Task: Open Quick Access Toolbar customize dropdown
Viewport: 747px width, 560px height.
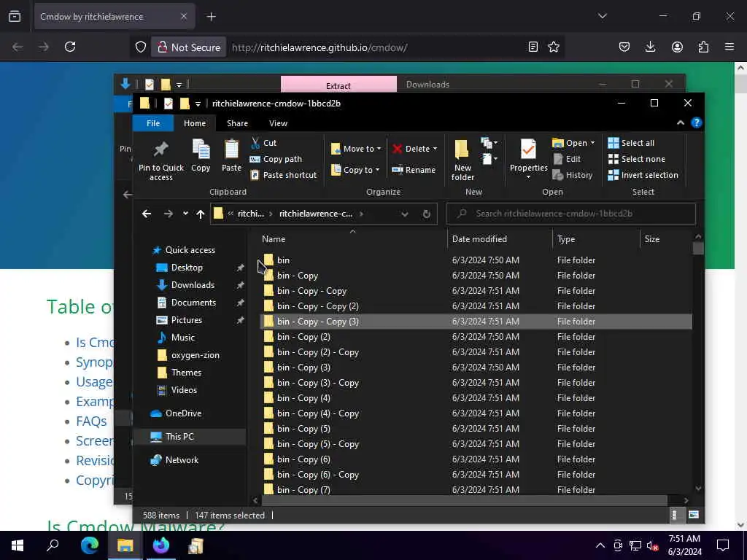Action: [198, 104]
